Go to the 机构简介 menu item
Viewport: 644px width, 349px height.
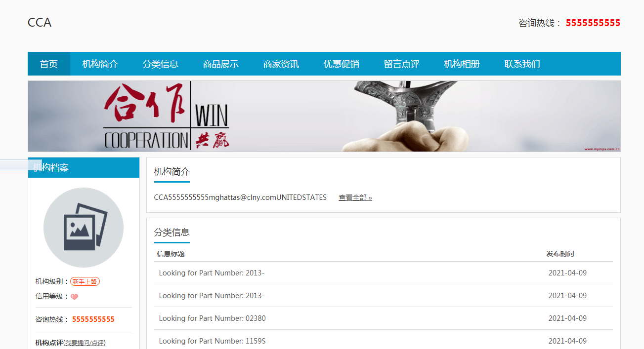tap(100, 64)
